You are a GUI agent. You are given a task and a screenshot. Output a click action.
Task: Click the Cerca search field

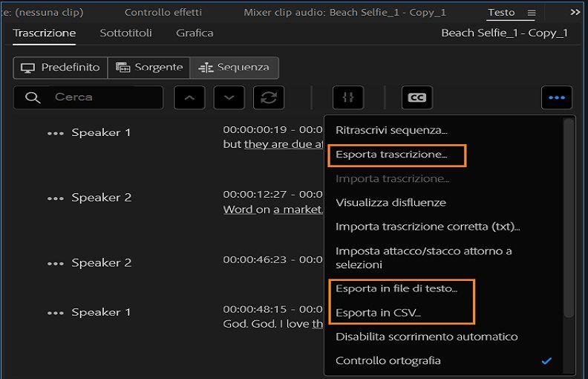(x=88, y=97)
